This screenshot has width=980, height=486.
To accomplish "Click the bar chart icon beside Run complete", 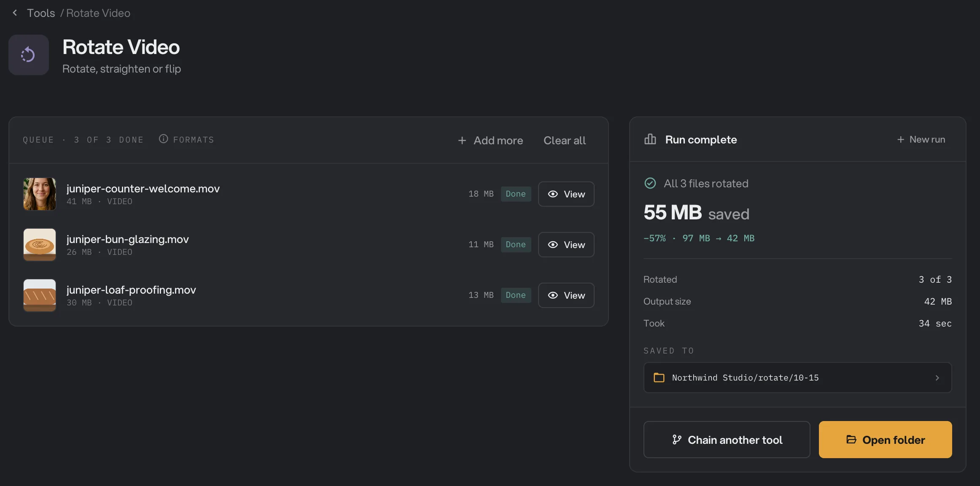I will point(650,139).
